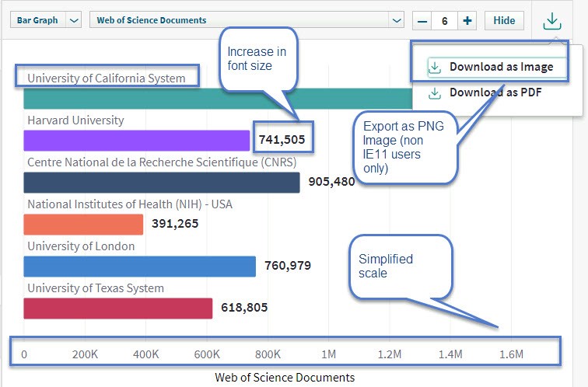The image size is (588, 387).
Task: Choose Download as Image
Action: [497, 67]
